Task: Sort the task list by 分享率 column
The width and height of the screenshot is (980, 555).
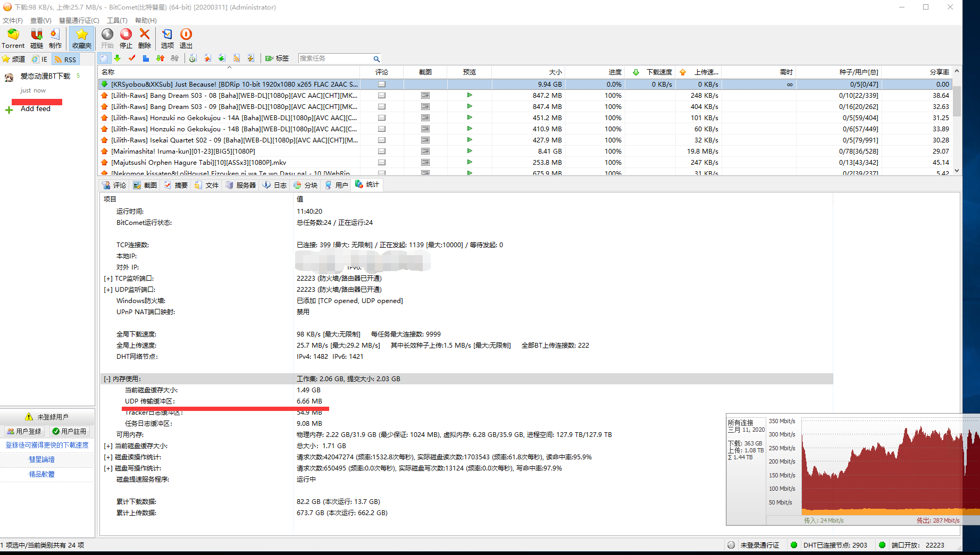Action: point(917,72)
